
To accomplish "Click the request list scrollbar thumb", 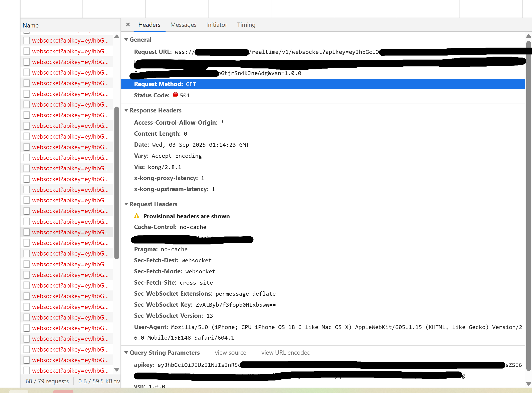I will (116, 183).
